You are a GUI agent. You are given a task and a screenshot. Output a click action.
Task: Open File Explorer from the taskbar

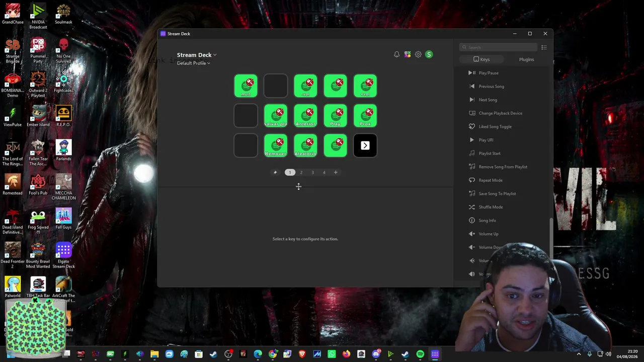tap(154, 354)
